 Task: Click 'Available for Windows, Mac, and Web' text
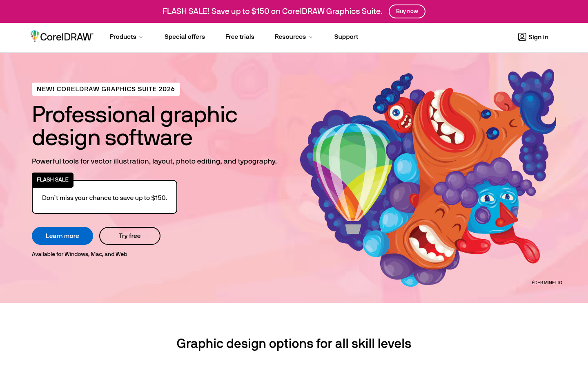(x=80, y=254)
